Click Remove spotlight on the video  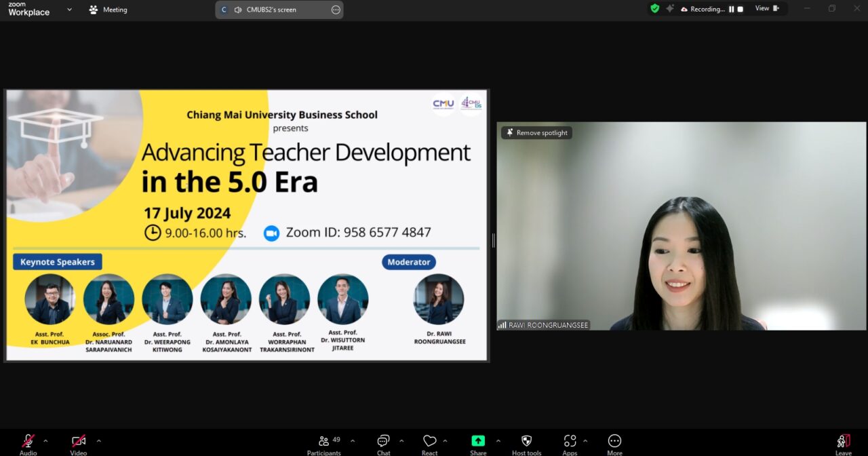(536, 133)
